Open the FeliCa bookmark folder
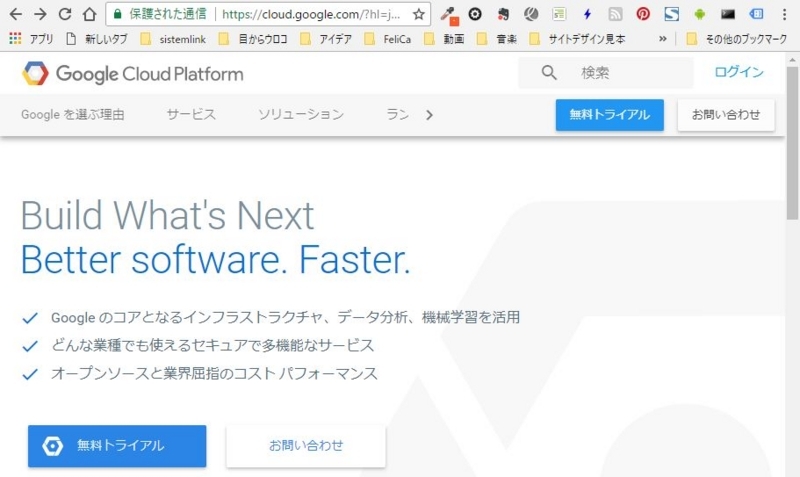800x477 pixels. click(x=388, y=39)
